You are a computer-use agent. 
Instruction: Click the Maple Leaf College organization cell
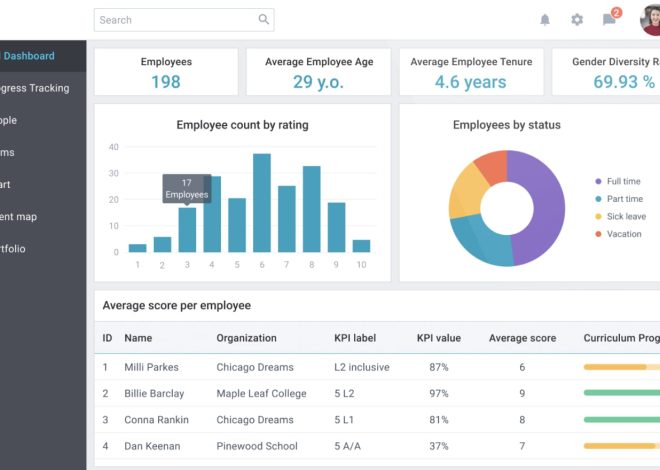pyautogui.click(x=261, y=393)
